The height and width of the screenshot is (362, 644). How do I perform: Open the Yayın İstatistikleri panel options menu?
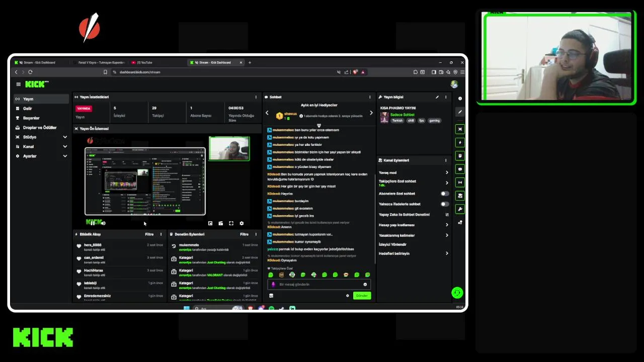(256, 97)
